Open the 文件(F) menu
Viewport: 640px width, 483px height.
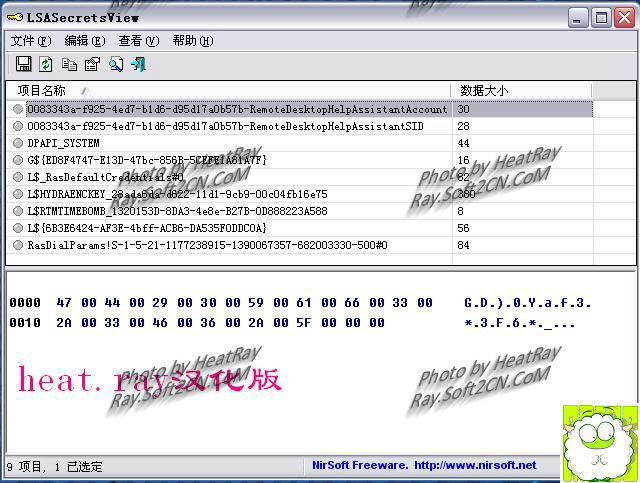pos(31,41)
